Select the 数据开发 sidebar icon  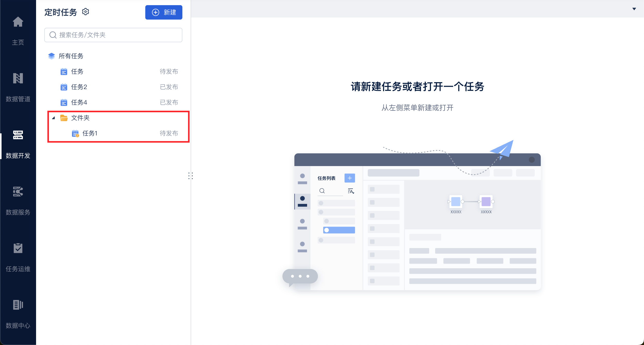[x=18, y=135]
